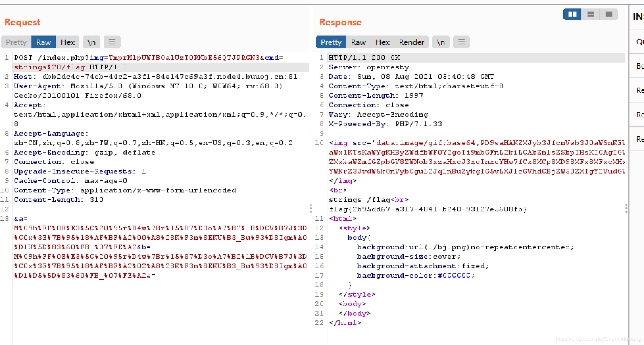Click Content-Length: 1997 response header
The width and height of the screenshot is (644, 345).
376,96
